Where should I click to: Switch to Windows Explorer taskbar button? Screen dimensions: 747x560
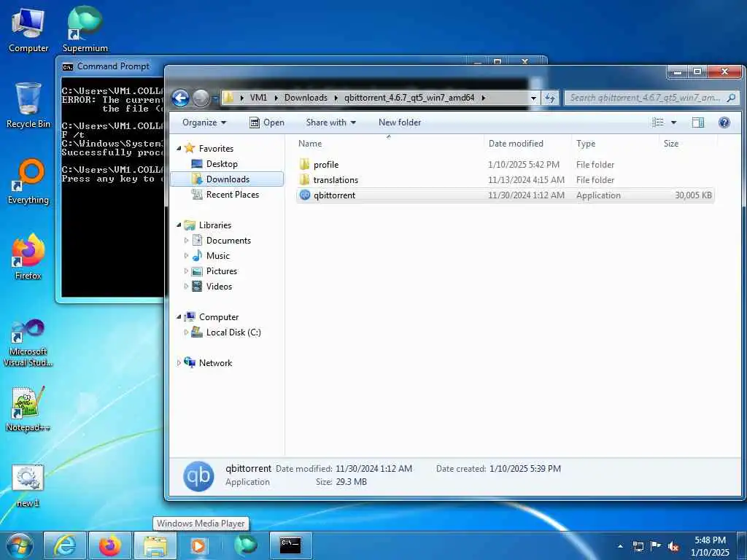tap(155, 545)
